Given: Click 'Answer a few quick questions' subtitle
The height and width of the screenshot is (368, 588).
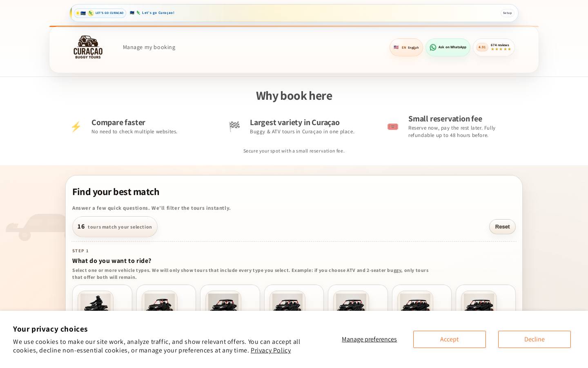Looking at the screenshot, I should click(x=151, y=208).
